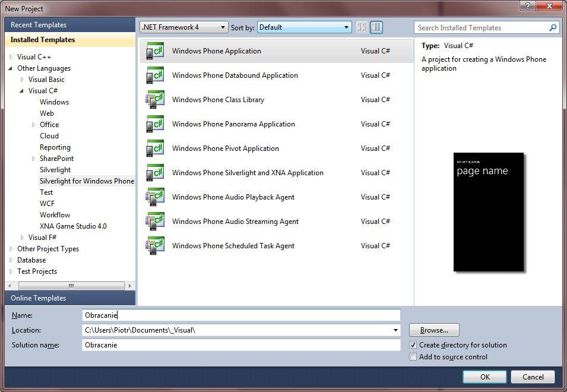
Task: Select the Reporting category
Action: point(55,147)
